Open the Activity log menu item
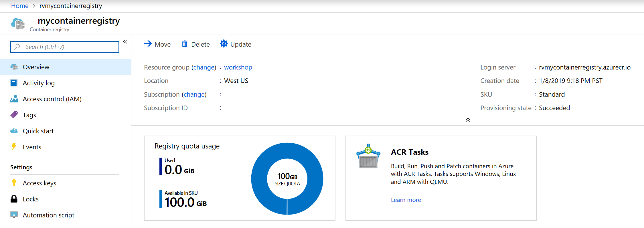This screenshot has width=644, height=228. pyautogui.click(x=66, y=83)
